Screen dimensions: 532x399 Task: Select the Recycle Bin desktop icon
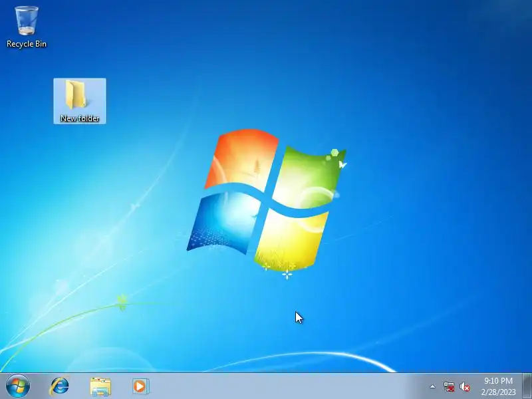point(27,27)
